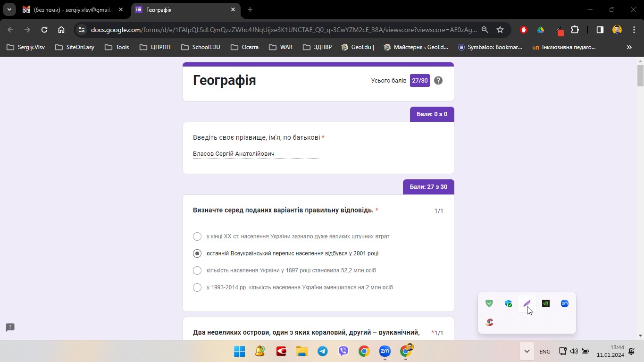644x362 pixels.
Task: Click the name input field
Action: (x=255, y=154)
